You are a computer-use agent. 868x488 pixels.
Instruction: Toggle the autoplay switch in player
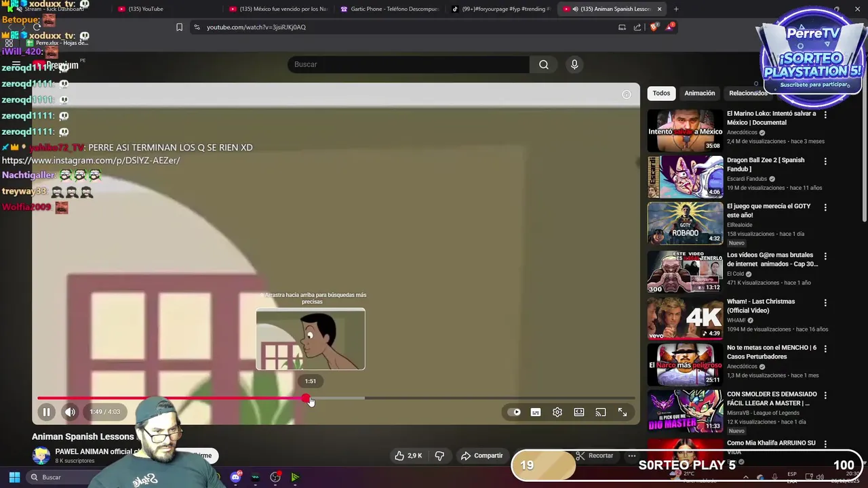click(x=515, y=412)
